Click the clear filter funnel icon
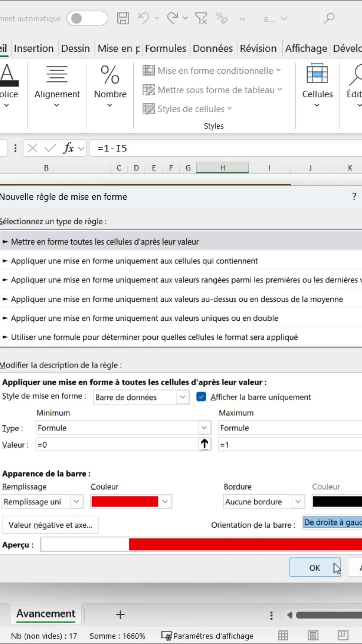The height and width of the screenshot is (644, 362). [x=201, y=18]
